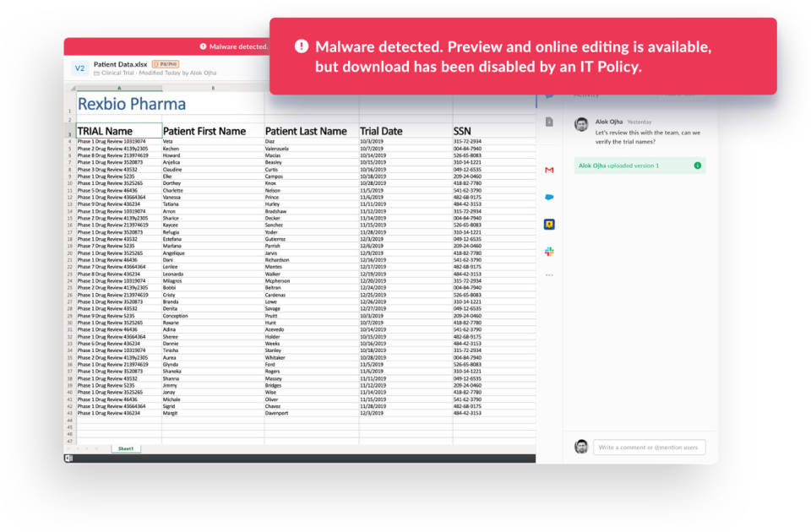811x532 pixels.
Task: Show more integrations via the ellipsis icon
Action: (549, 275)
